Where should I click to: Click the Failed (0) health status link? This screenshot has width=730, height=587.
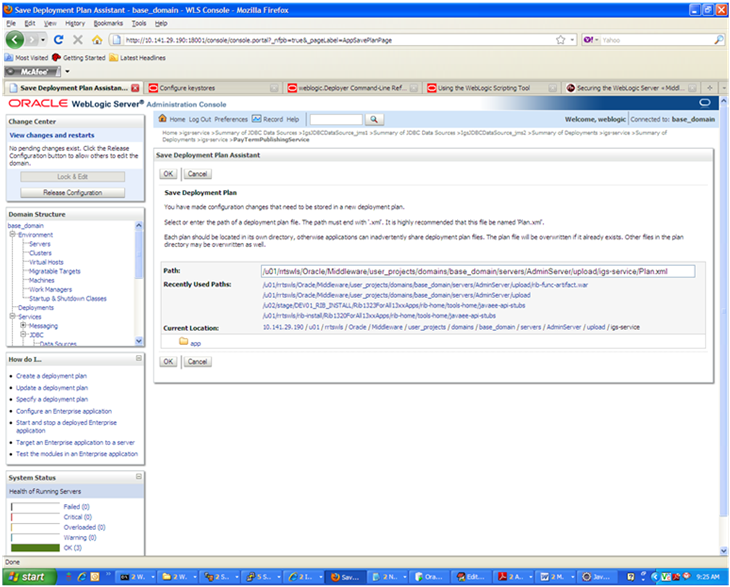(x=76, y=506)
